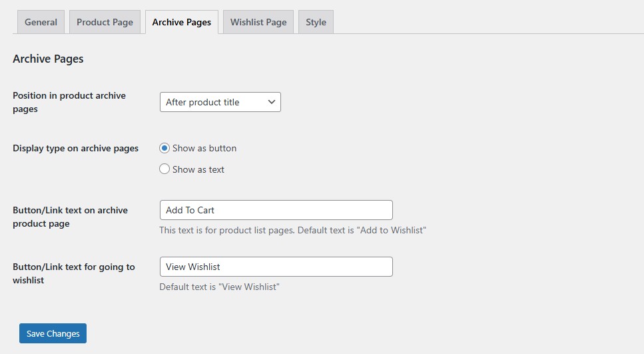Go to the Wishlist Page tab

(x=258, y=22)
